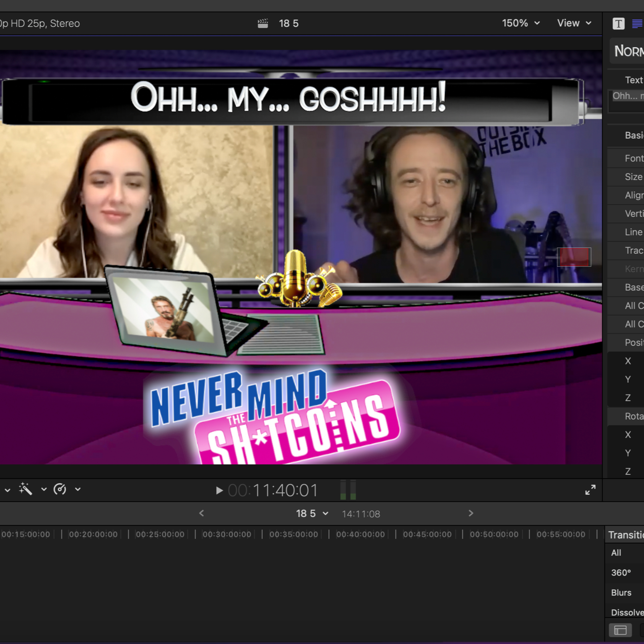The height and width of the screenshot is (644, 644).
Task: Select the All transitions category
Action: pos(616,553)
